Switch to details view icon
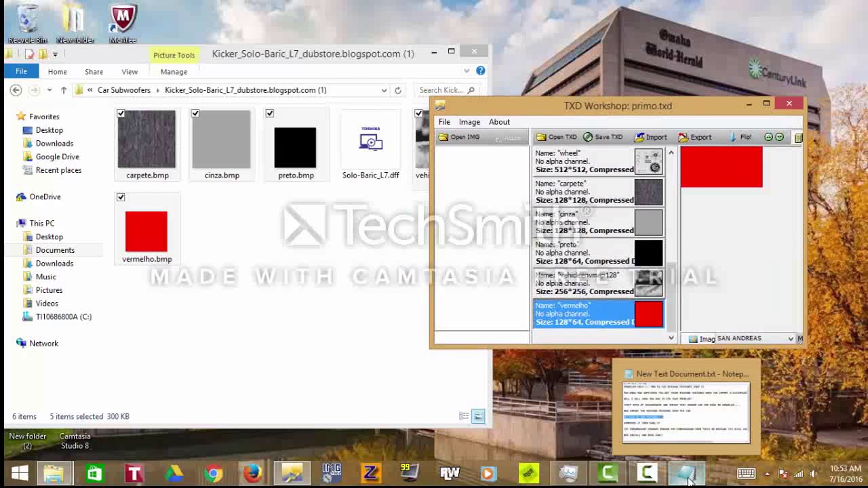Viewport: 868px width, 488px height. pos(465,416)
